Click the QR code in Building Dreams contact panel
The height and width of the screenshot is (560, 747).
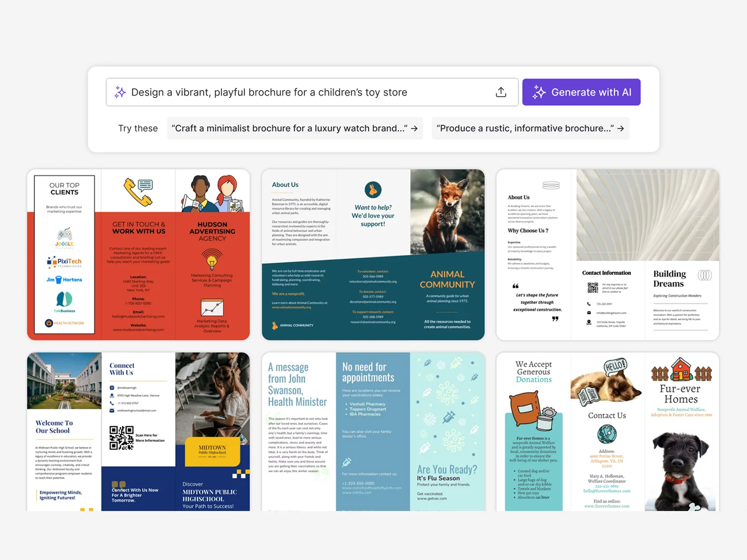tap(592, 287)
